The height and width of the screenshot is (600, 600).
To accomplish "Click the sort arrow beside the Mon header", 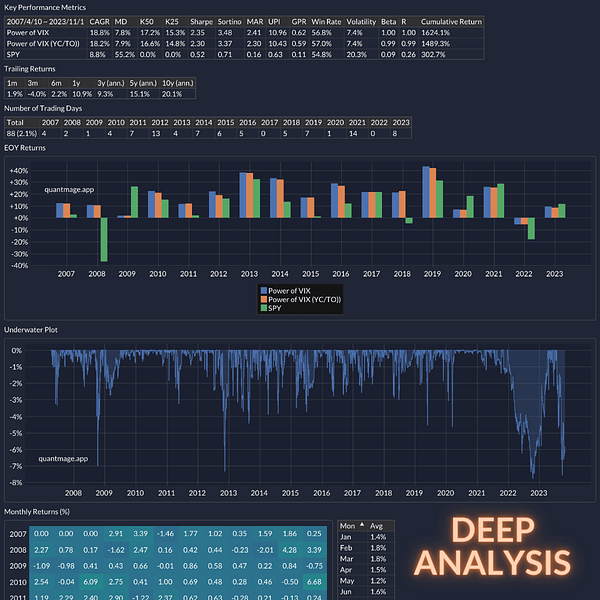I will 362,525.
